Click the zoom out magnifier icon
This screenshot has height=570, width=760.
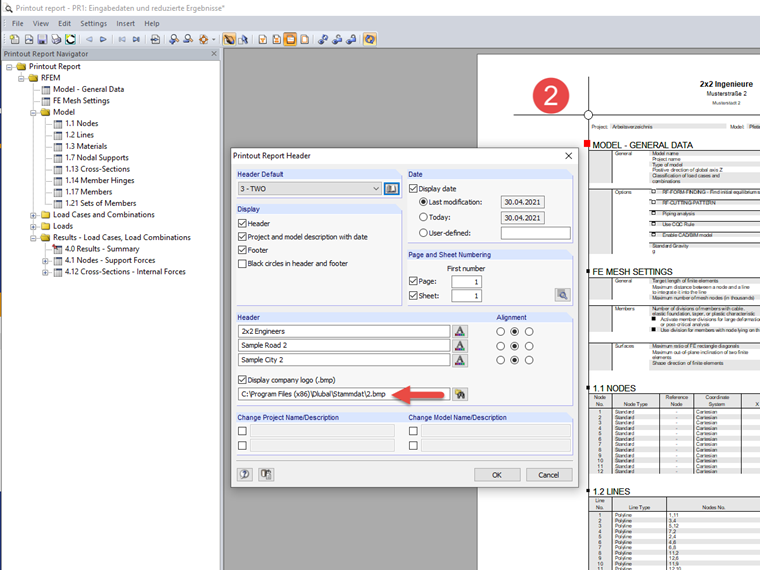(188, 39)
